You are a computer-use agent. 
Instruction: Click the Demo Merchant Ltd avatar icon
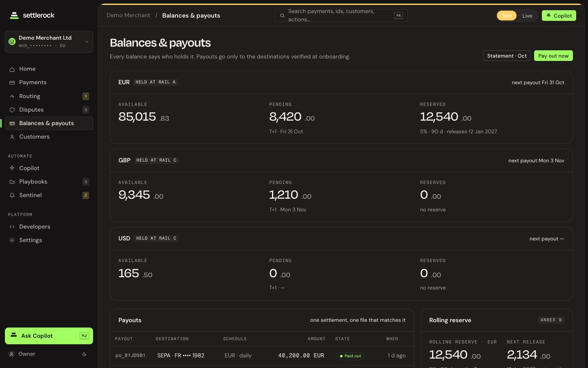(x=12, y=41)
